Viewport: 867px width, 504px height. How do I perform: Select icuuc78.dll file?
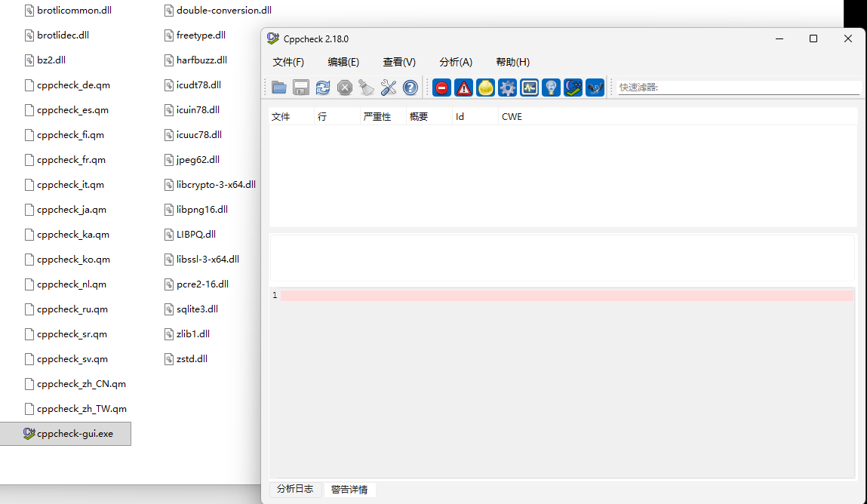pyautogui.click(x=193, y=135)
